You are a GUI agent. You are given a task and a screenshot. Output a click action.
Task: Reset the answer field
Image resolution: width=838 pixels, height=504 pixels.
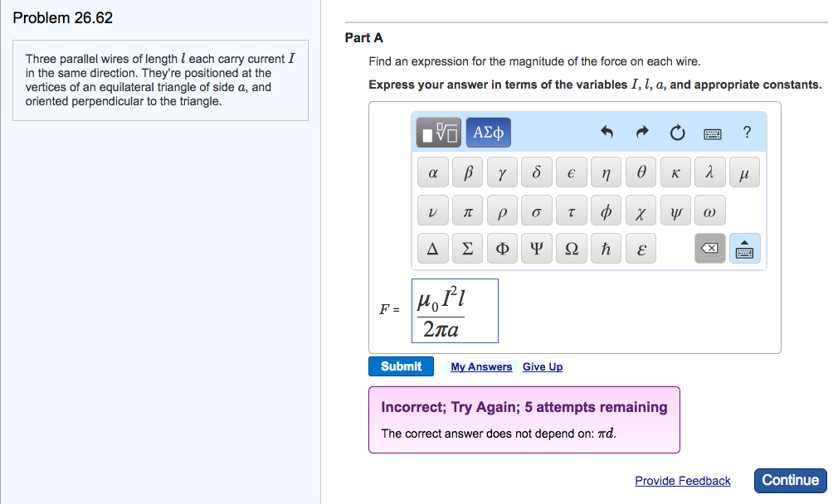(x=677, y=133)
